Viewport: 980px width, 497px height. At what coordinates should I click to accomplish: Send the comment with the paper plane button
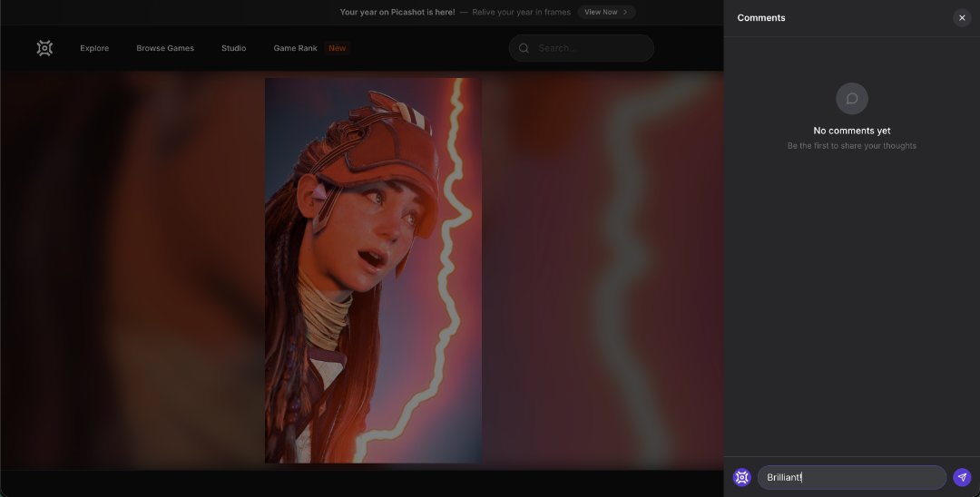(962, 477)
